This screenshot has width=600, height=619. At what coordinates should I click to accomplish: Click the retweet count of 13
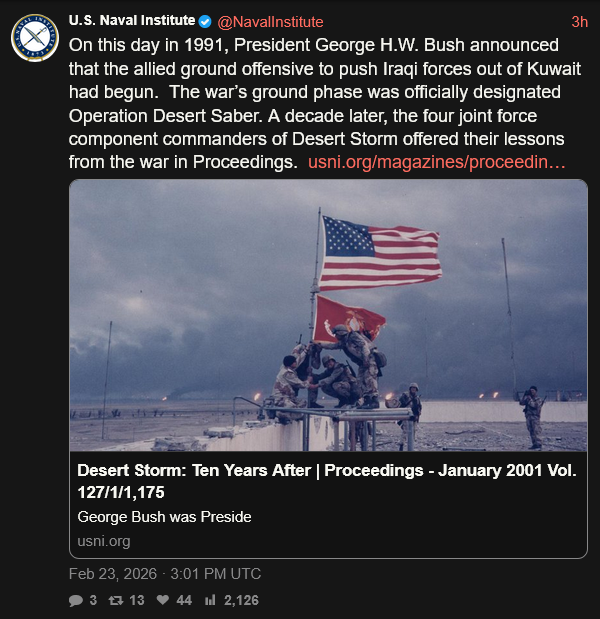[x=137, y=601]
